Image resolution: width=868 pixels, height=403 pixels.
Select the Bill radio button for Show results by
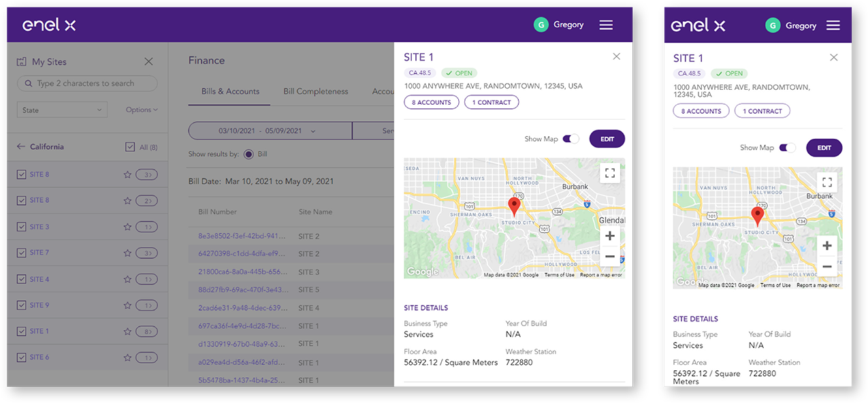click(x=248, y=155)
